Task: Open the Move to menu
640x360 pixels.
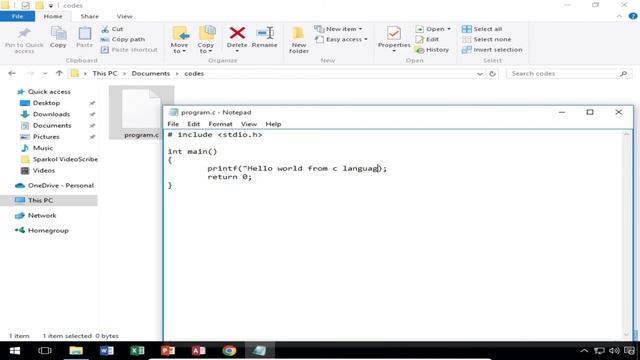Action: click(x=179, y=40)
